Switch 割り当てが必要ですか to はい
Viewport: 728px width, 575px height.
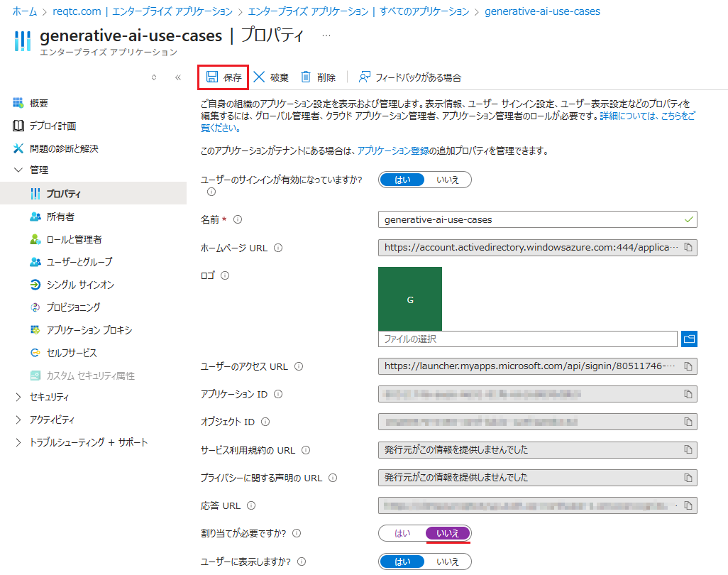[x=402, y=532]
